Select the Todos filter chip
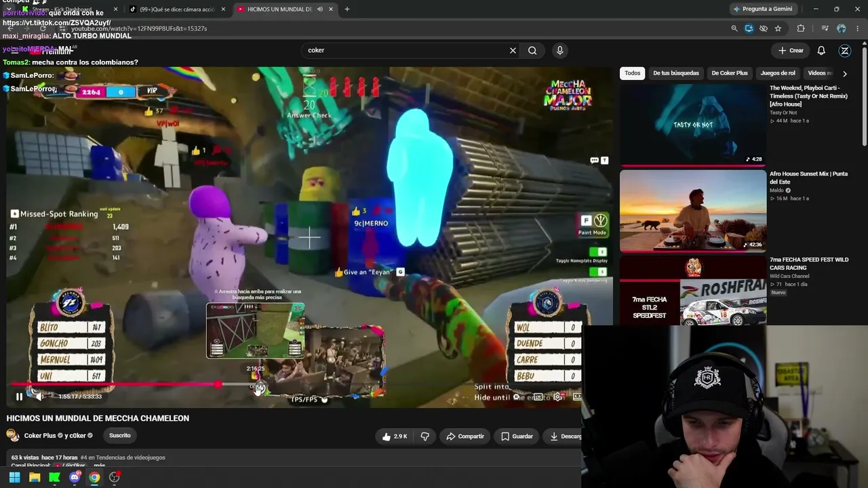The image size is (868, 488). pos(632,73)
